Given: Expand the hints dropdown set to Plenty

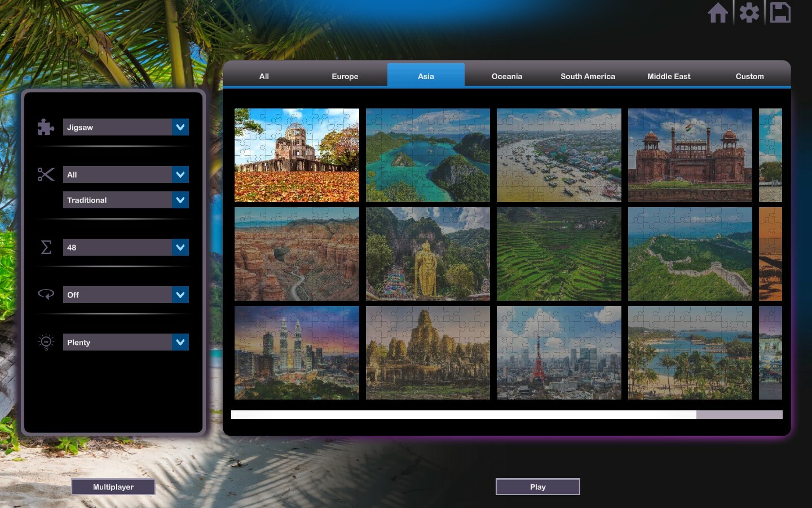Looking at the screenshot, I should 126,342.
